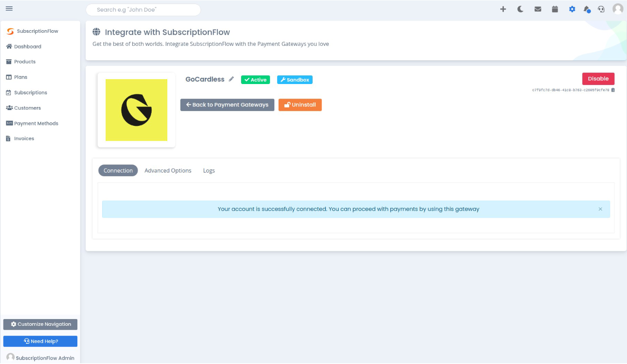Screen dimensions: 627x364
Task: Click the GoCardless logo thumbnail
Action: click(x=136, y=110)
